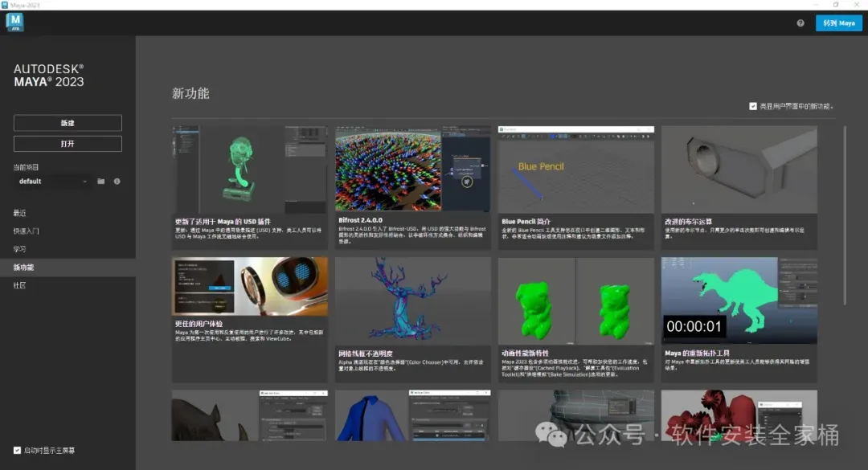This screenshot has height=470, width=868.
Task: Click the Maya home logo icon
Action: [15, 22]
